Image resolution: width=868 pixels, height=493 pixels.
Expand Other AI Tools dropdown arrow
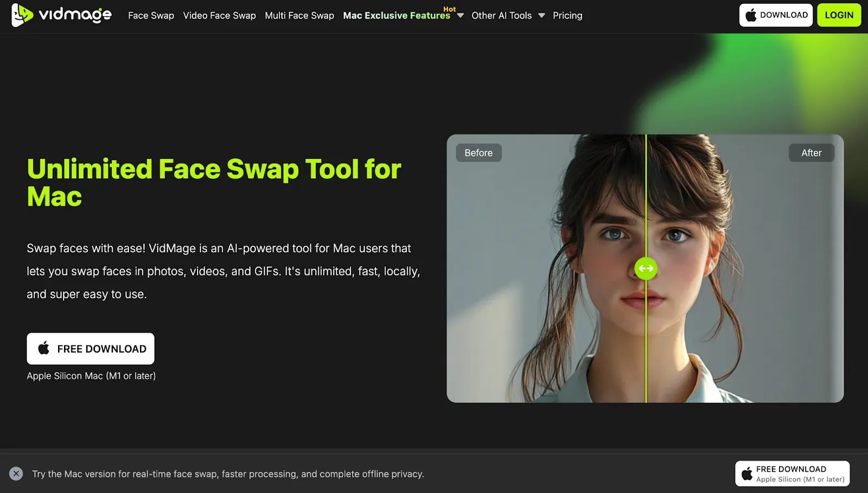[541, 16]
